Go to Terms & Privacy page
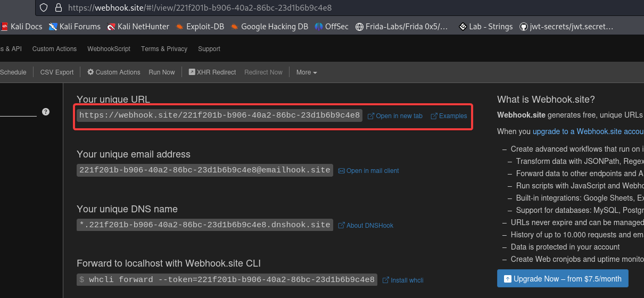The image size is (644, 298). click(x=164, y=49)
